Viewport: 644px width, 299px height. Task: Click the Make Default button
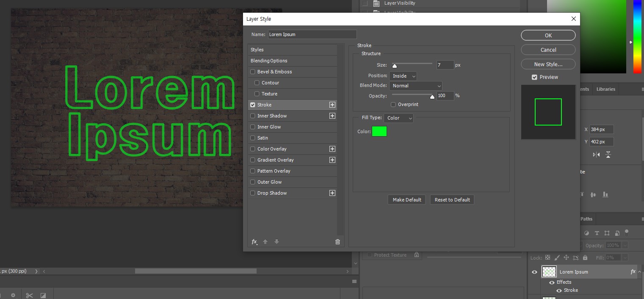[407, 200]
